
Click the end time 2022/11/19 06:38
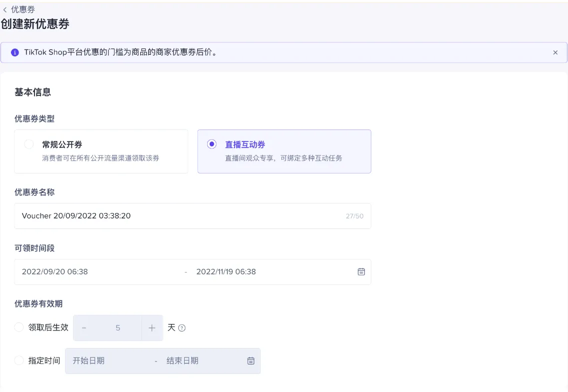click(226, 272)
